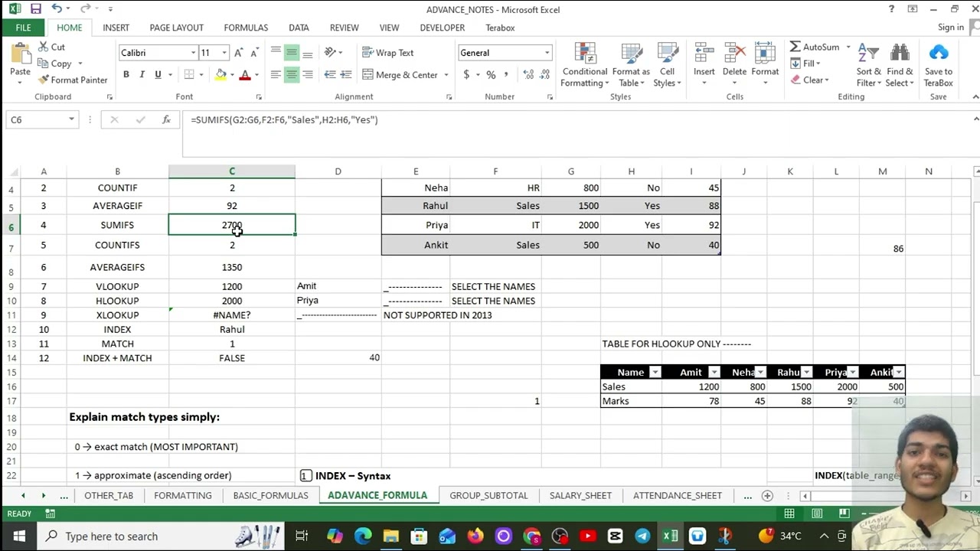Toggle align right
The width and height of the screenshot is (980, 551).
(x=308, y=74)
